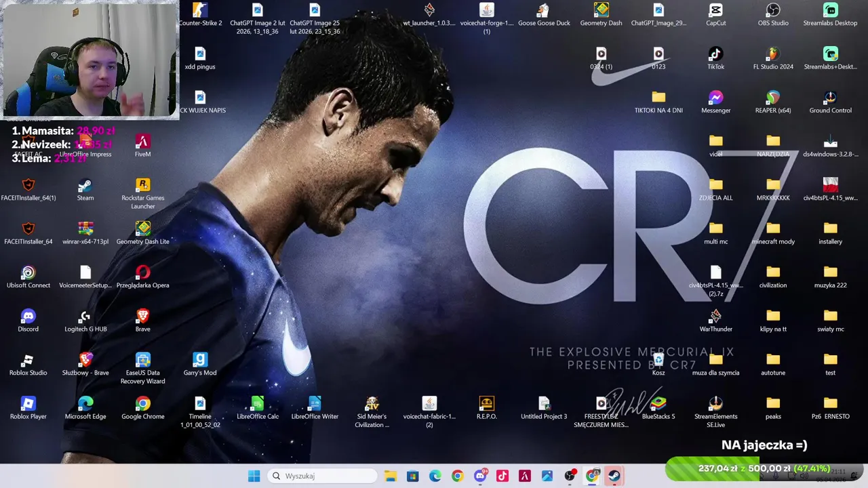Image resolution: width=868 pixels, height=488 pixels.
Task: Select the LibreOffice Calc desktop icon
Action: pos(258,408)
